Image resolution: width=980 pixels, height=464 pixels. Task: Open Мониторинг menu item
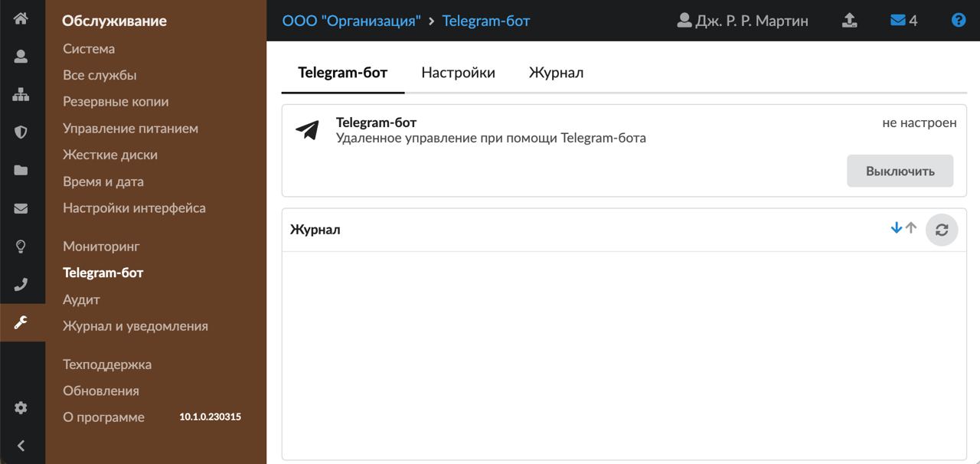(x=101, y=247)
